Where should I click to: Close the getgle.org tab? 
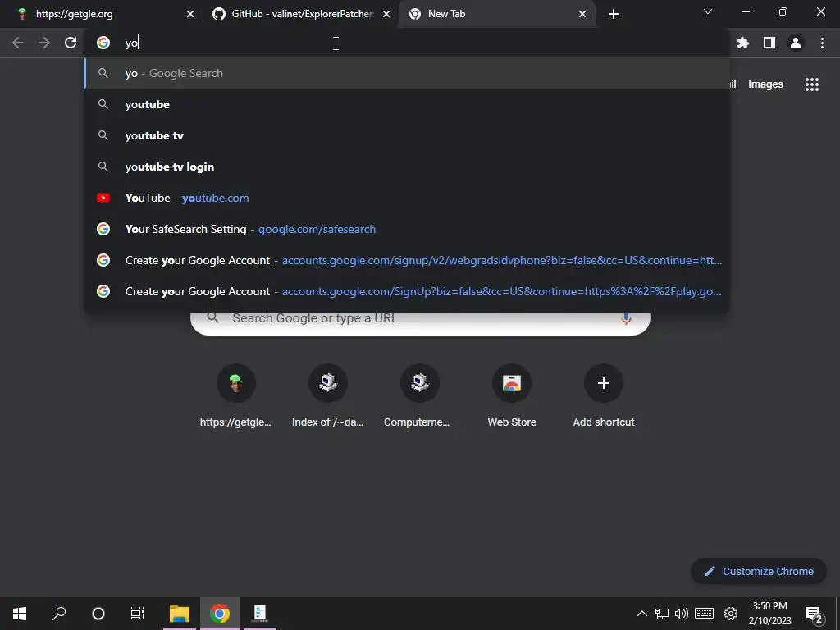190,14
